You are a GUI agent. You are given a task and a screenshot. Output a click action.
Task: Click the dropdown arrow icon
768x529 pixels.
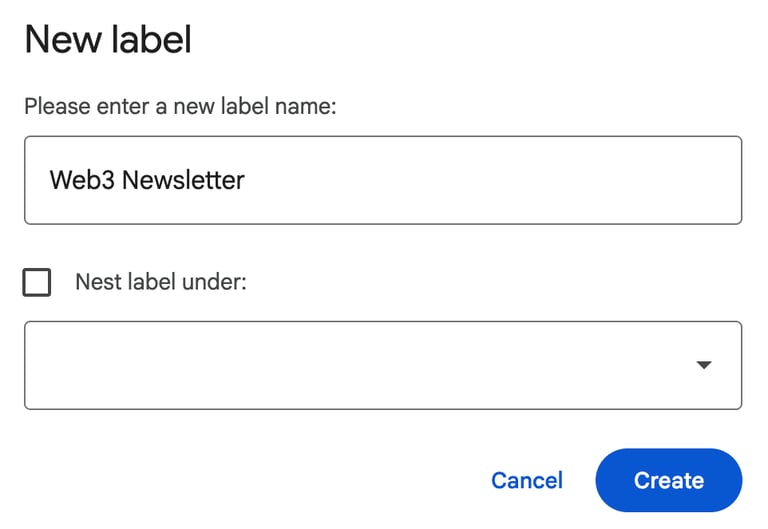pos(704,365)
